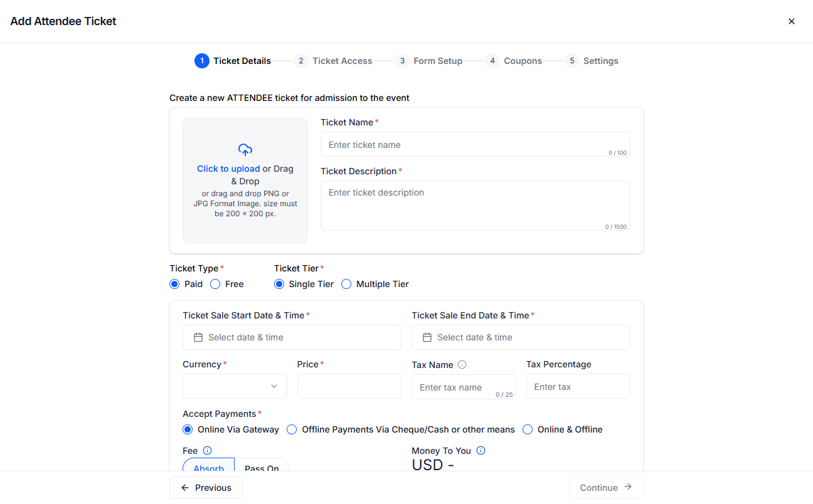
Task: Click the cloud upload icon
Action: coord(245,149)
